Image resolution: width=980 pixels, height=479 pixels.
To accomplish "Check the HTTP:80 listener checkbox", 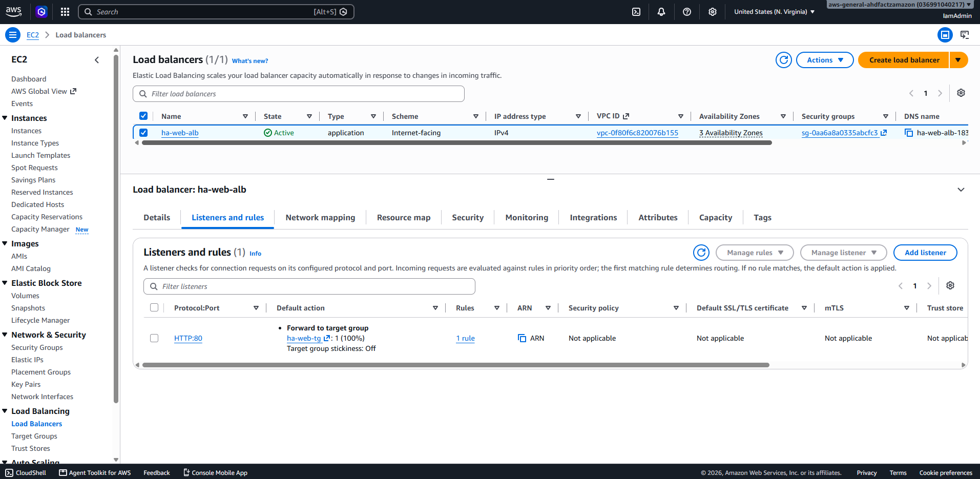I will click(x=154, y=338).
